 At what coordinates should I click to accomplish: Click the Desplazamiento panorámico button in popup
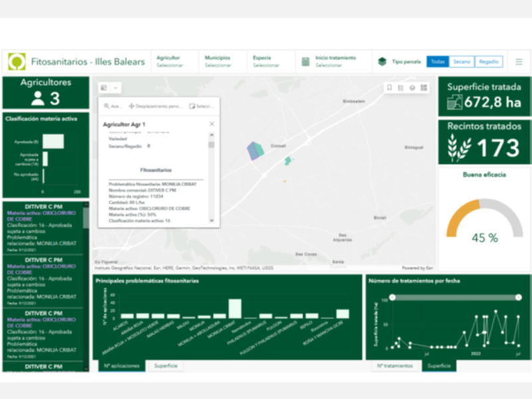click(x=155, y=106)
